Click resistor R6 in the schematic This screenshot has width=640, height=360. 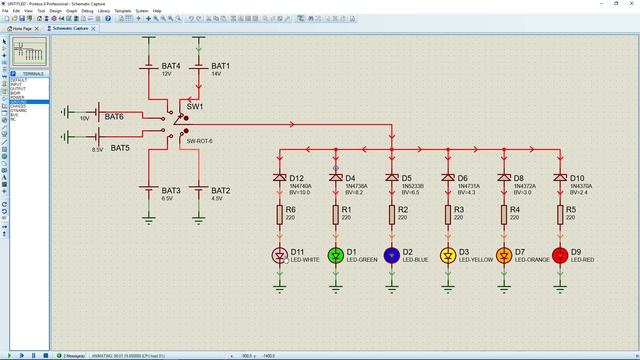pos(280,215)
